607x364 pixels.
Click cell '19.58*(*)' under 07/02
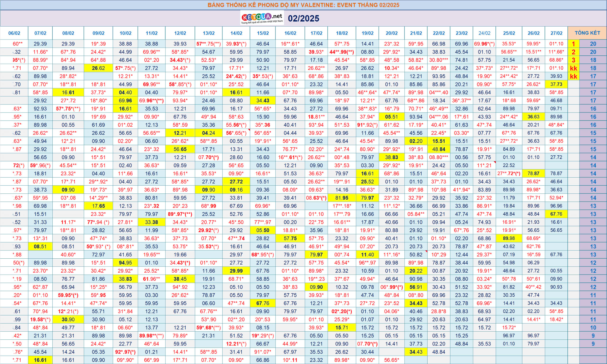click(40, 320)
